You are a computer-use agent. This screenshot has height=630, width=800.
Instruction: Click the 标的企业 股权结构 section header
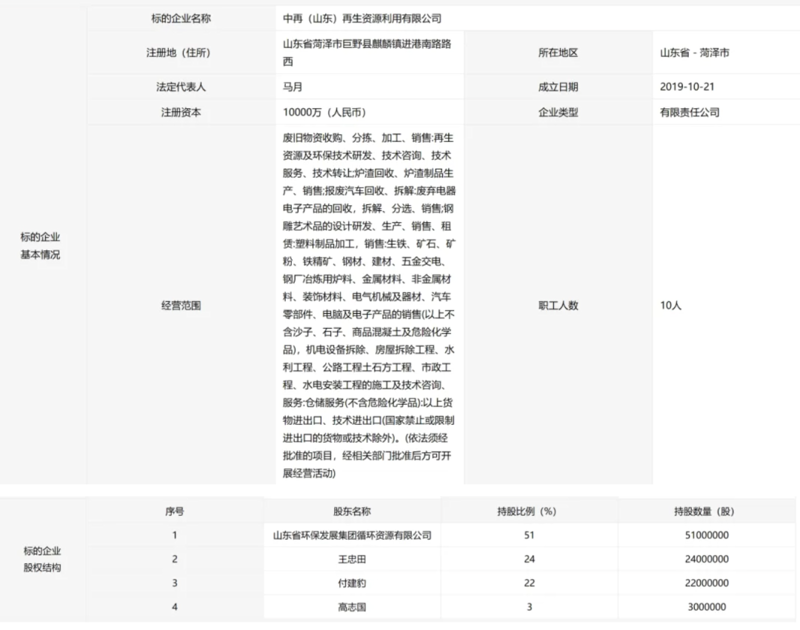(x=42, y=559)
